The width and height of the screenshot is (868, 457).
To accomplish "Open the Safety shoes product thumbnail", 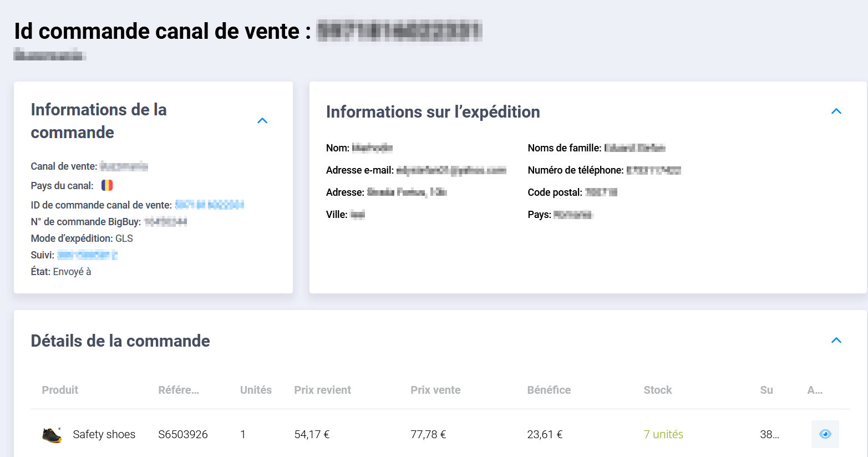I will coord(52,435).
